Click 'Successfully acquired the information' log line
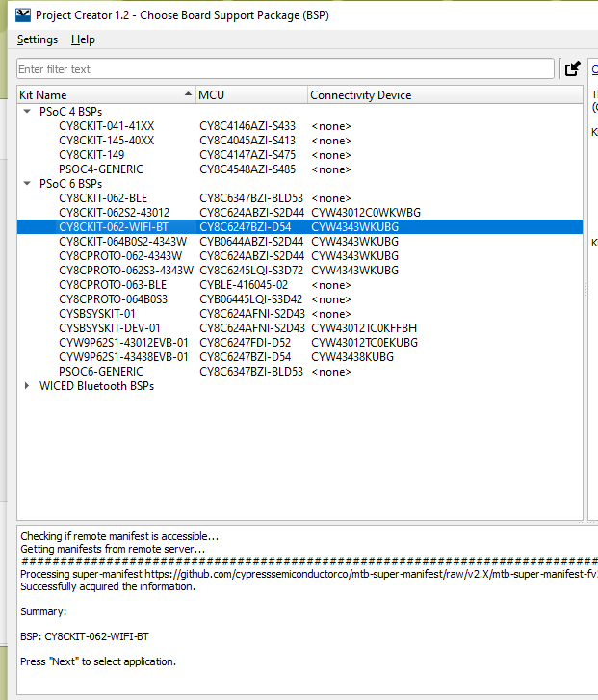This screenshot has height=700, width=598. [108, 586]
